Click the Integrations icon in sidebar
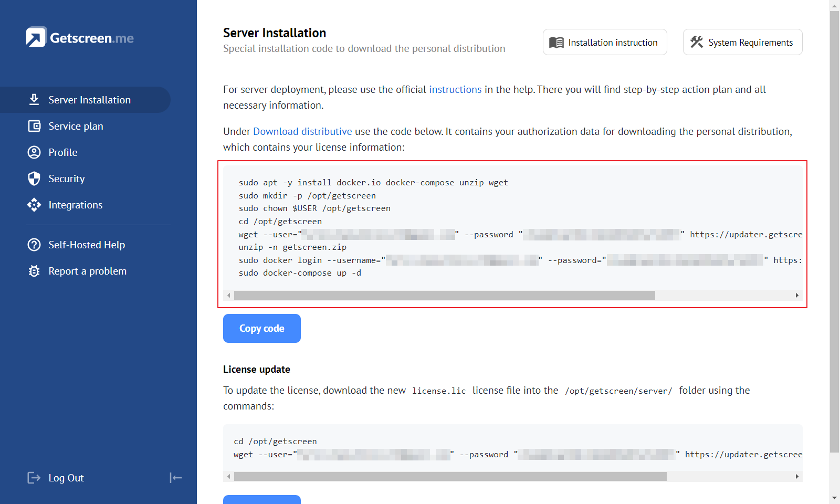 [34, 205]
